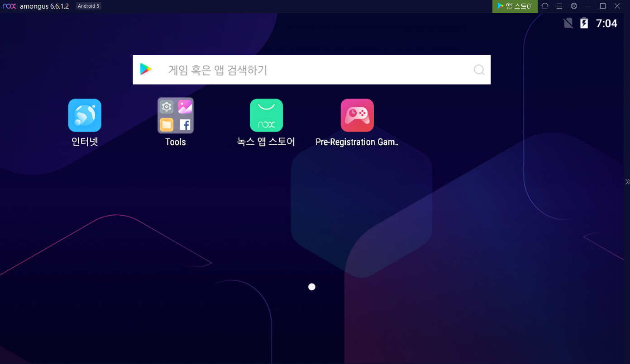Expand the side toolbar with double-chevron
This screenshot has height=364, width=630.
(627, 182)
